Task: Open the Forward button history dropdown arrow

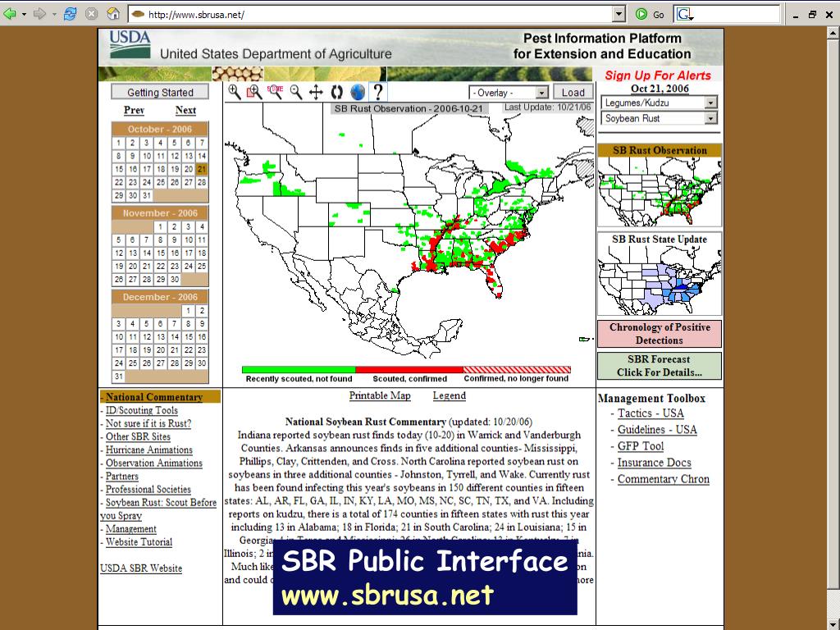Action: pos(54,15)
